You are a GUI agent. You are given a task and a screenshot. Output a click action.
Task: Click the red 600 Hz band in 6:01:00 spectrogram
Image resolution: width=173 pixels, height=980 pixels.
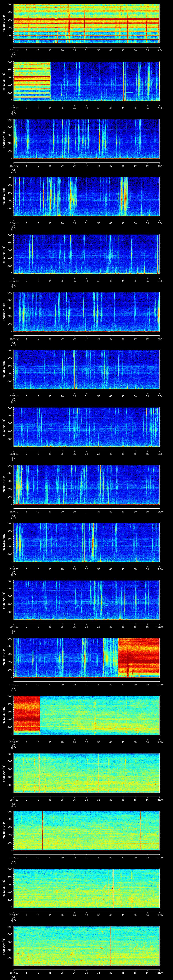pos(87,20)
